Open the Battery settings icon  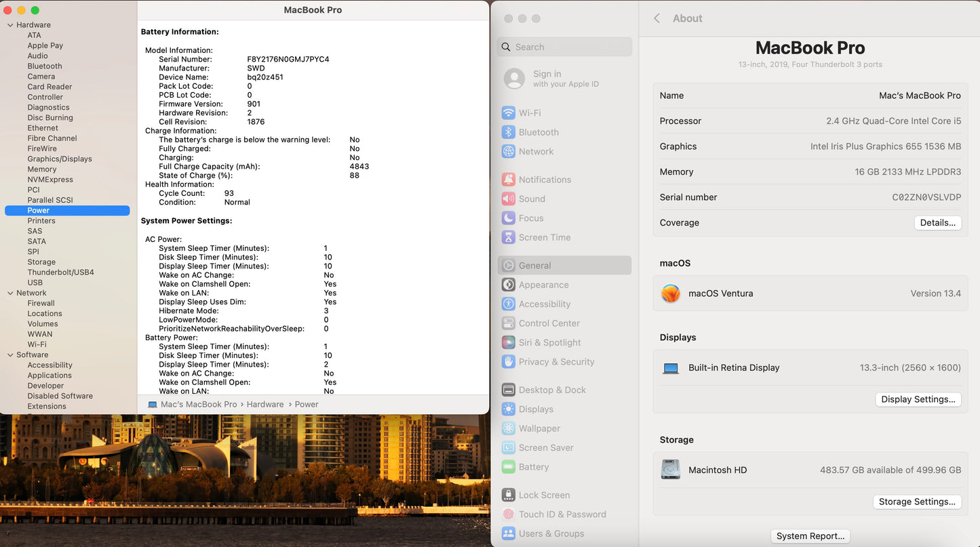pyautogui.click(x=508, y=467)
